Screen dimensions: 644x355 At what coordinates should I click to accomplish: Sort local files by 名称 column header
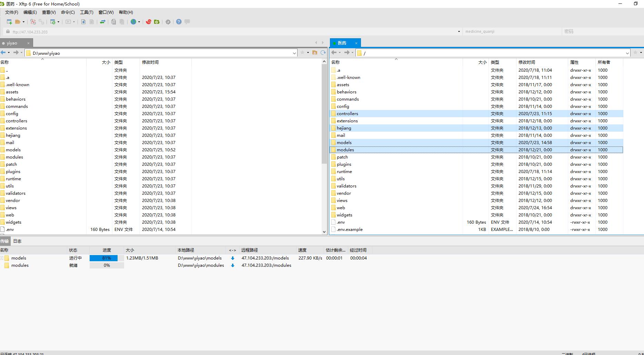5,62
